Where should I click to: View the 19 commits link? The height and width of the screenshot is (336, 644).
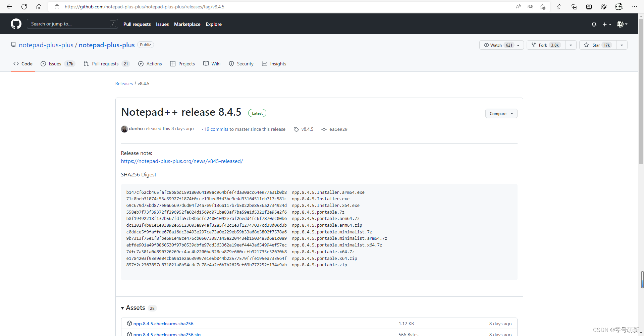(x=216, y=129)
